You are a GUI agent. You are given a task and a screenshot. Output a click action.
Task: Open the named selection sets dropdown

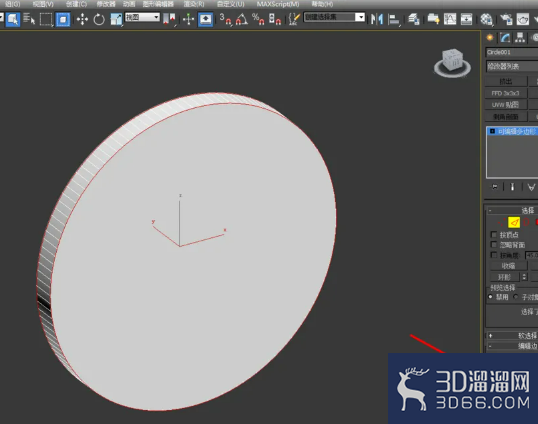[335, 17]
